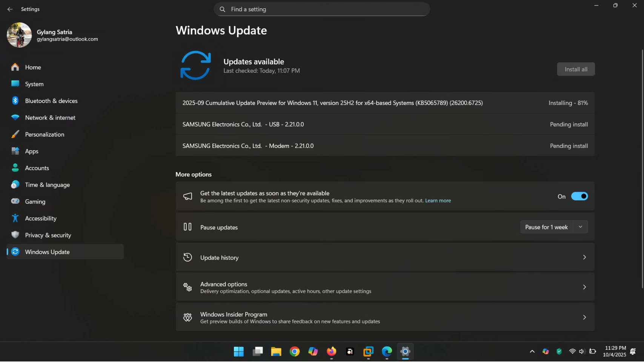Viewport: 644px width, 363px height.
Task: Click the Pause for 1 week button
Action: (x=546, y=227)
